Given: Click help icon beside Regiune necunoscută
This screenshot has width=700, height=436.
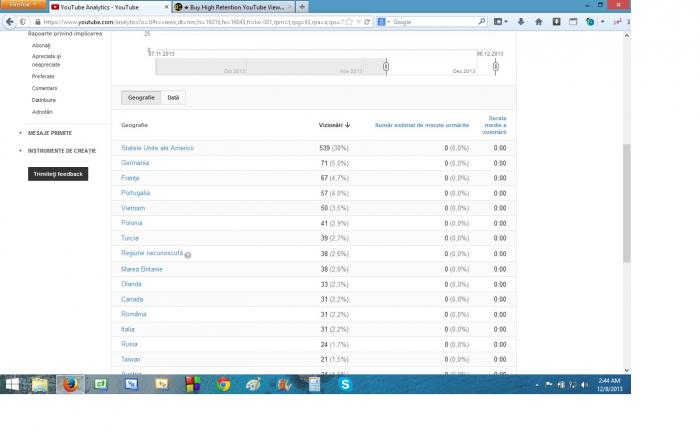Looking at the screenshot, I should [188, 255].
